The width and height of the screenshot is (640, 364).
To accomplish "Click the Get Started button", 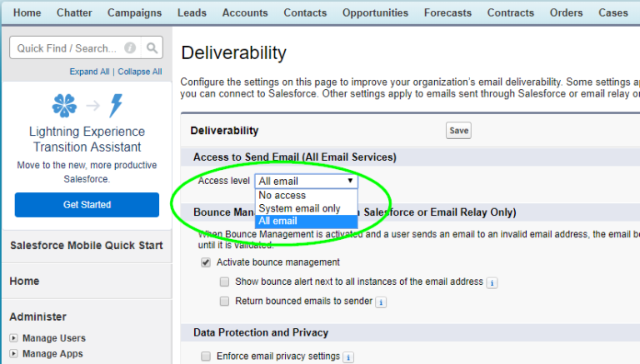I will [87, 205].
